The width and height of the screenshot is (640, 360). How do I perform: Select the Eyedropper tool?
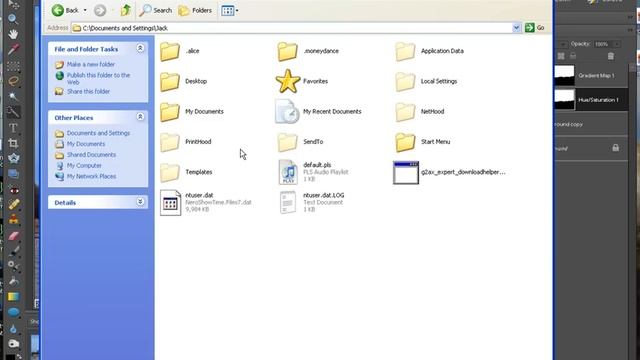point(13,49)
